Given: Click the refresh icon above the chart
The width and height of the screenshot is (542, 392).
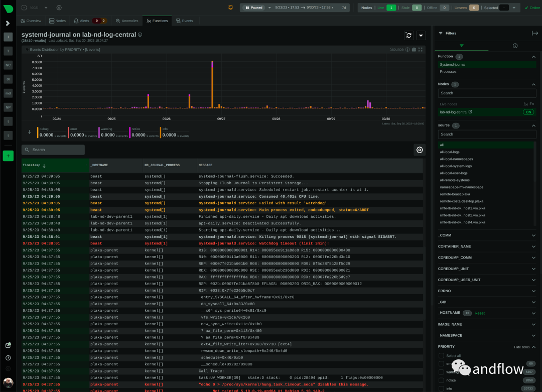Looking at the screenshot, I should click(409, 35).
